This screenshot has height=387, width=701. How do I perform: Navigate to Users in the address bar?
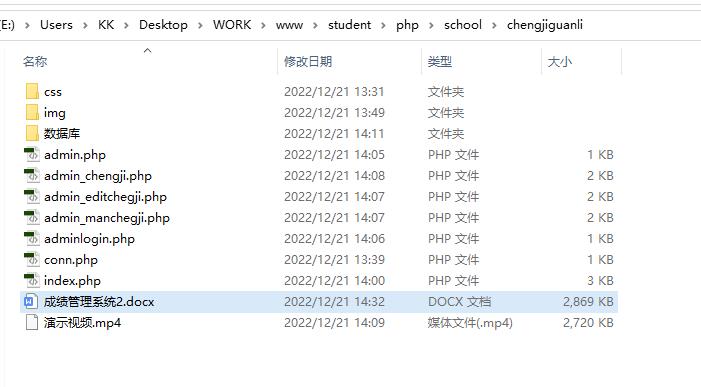56,25
